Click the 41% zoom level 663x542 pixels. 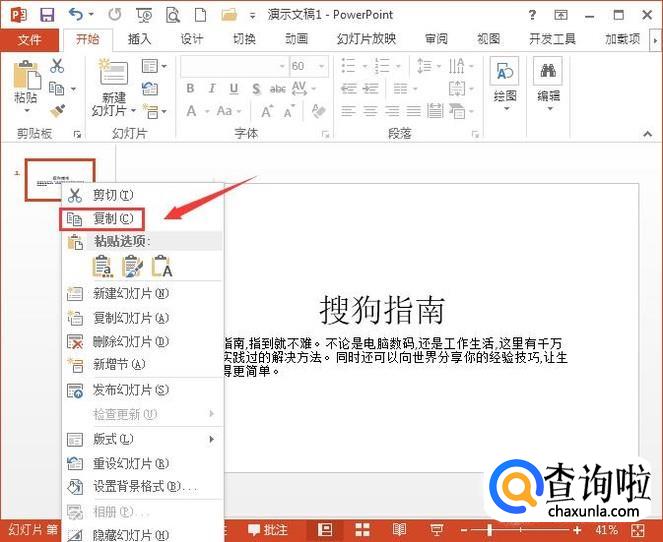[606, 530]
